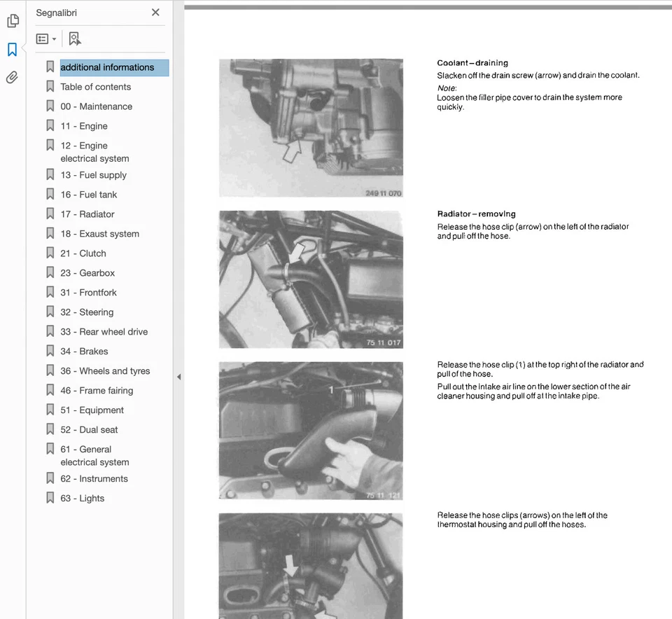
Task: Open the 11 - Engine bookmark
Action: tap(84, 125)
